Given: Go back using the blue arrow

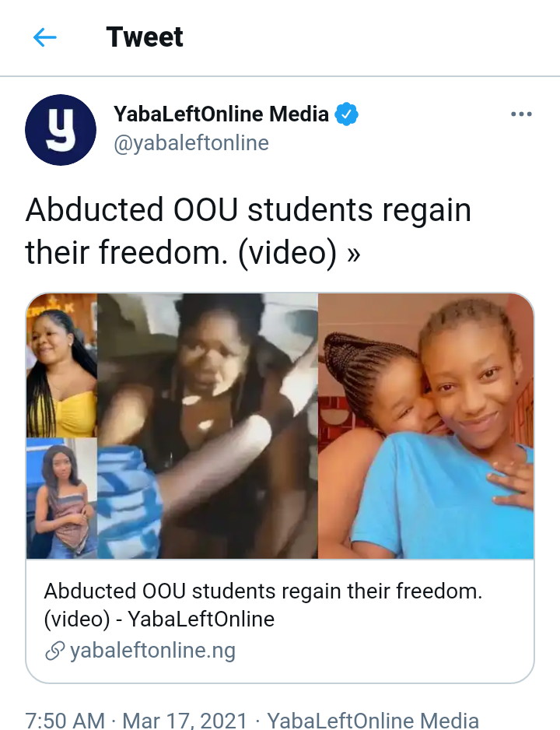Looking at the screenshot, I should click(x=44, y=37).
